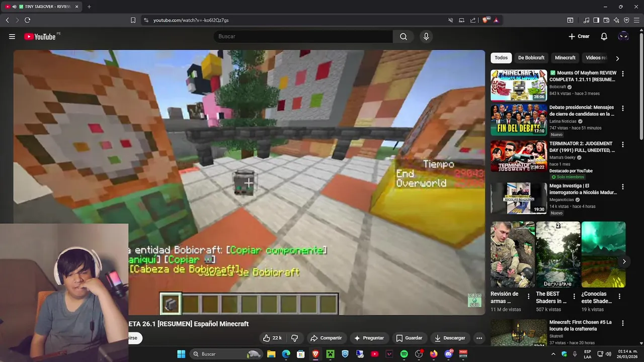Open the Brave Wallet icon
The image size is (644, 362).
606,20
